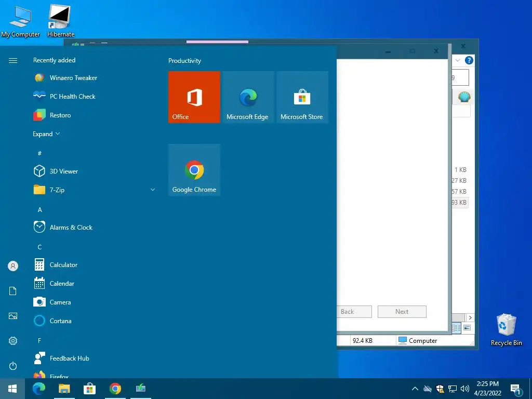Open the Microsoft Store tile
The width and height of the screenshot is (532, 399).
(302, 97)
